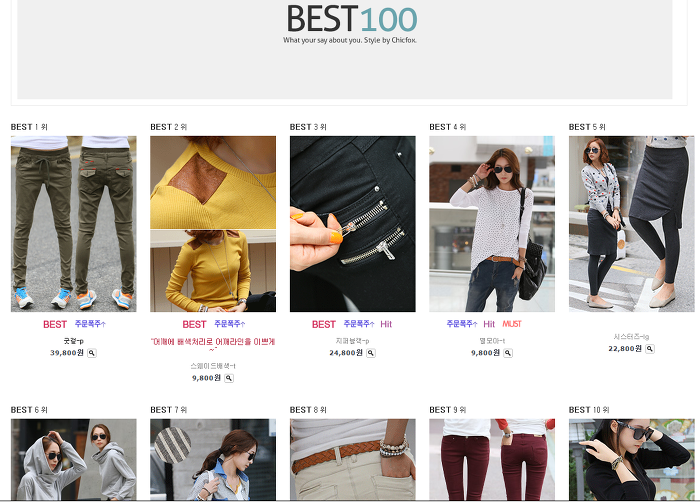
Task: Open the BEST 7 striped shirt image
Action: pyautogui.click(x=213, y=459)
